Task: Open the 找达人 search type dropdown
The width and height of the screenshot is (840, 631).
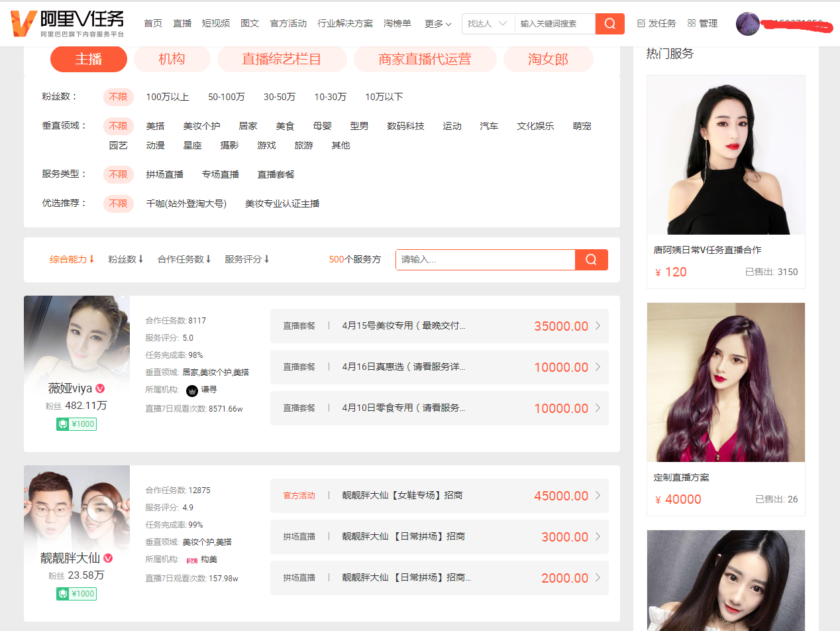Action: coord(488,24)
